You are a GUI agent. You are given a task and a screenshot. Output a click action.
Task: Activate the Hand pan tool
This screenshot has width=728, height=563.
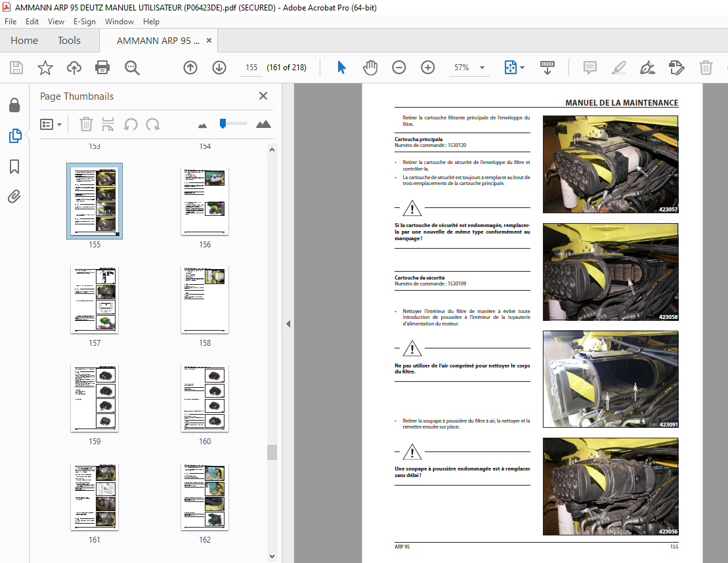[370, 68]
